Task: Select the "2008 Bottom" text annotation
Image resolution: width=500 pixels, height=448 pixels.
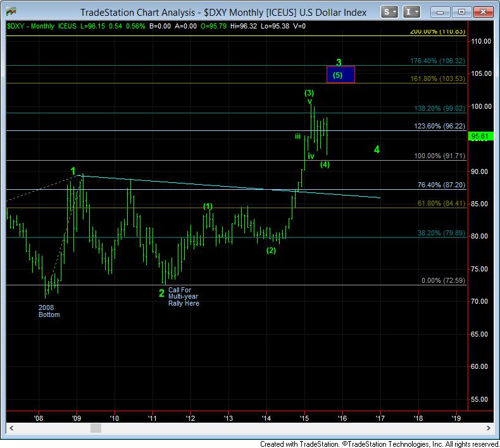Action: point(49,310)
